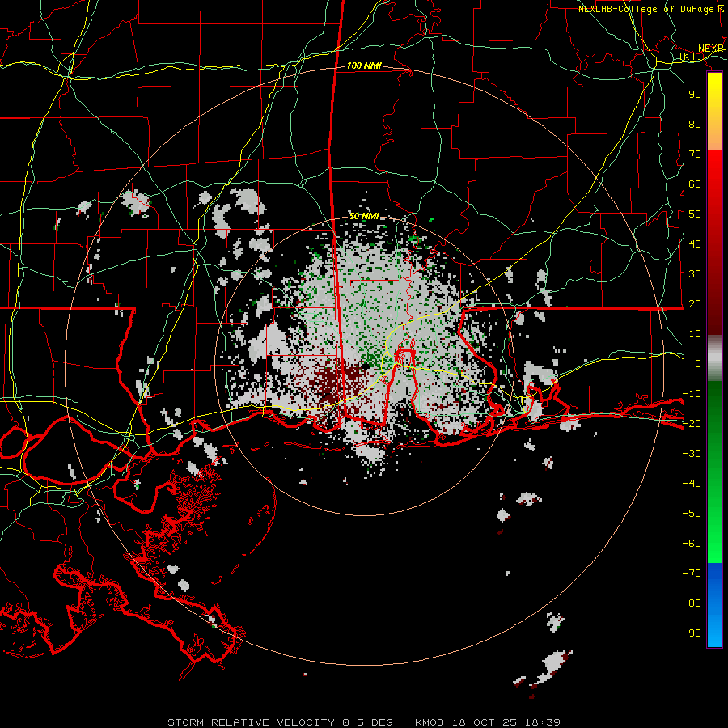Screen dimensions: 728x728
Task: Select the -50 value on the velocity scale
Action: tap(692, 513)
